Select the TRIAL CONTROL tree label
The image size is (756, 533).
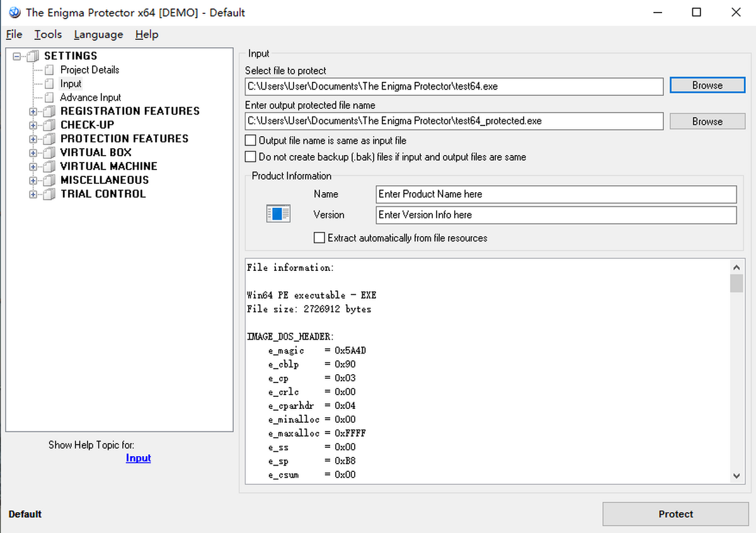[103, 195]
